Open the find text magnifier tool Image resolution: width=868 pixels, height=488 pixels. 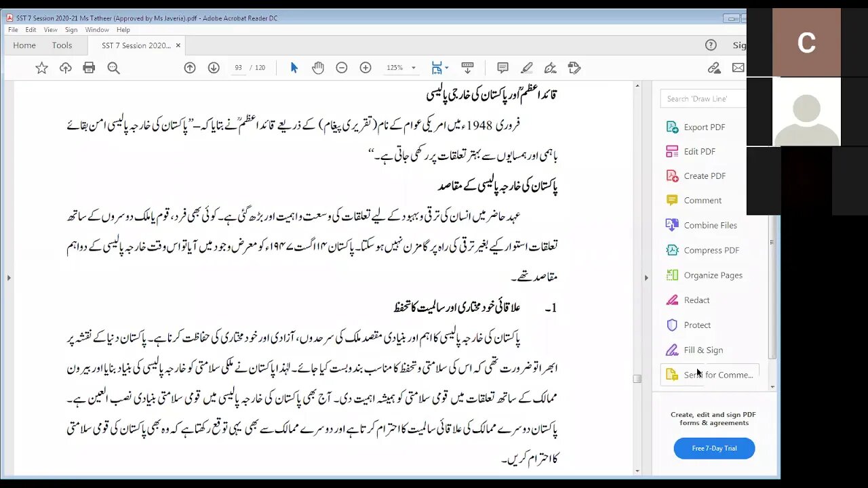pyautogui.click(x=113, y=68)
